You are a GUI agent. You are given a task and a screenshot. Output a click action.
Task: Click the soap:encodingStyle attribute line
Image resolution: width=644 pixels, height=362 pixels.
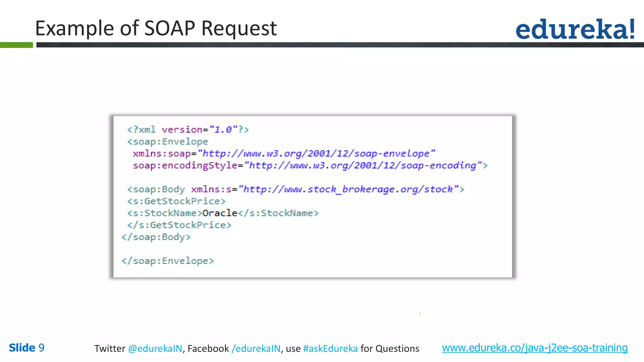[x=310, y=166]
